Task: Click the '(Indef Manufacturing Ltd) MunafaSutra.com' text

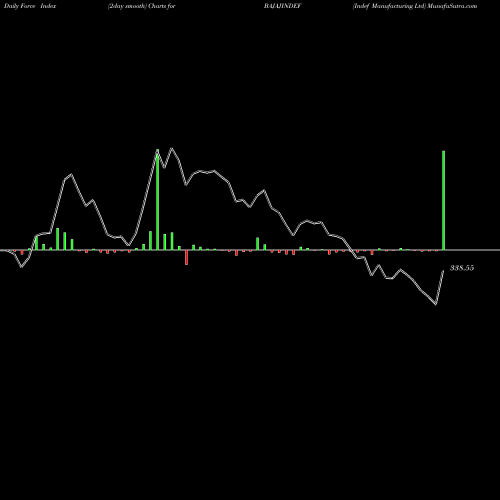Action: pyautogui.click(x=415, y=6)
